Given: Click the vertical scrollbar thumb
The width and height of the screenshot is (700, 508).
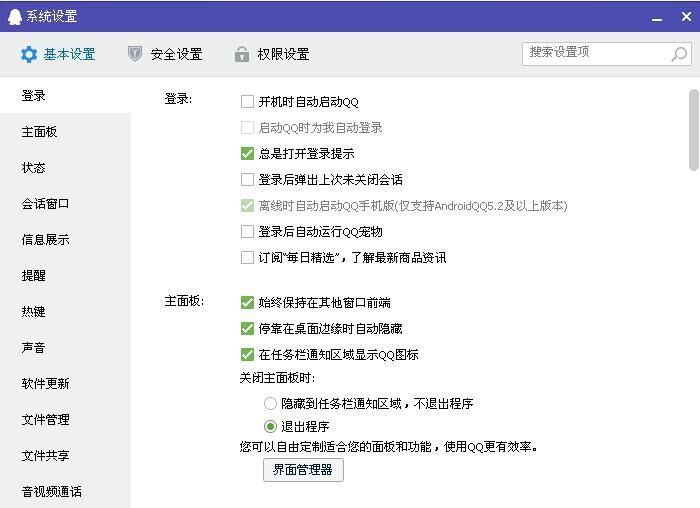Looking at the screenshot, I should [x=693, y=130].
